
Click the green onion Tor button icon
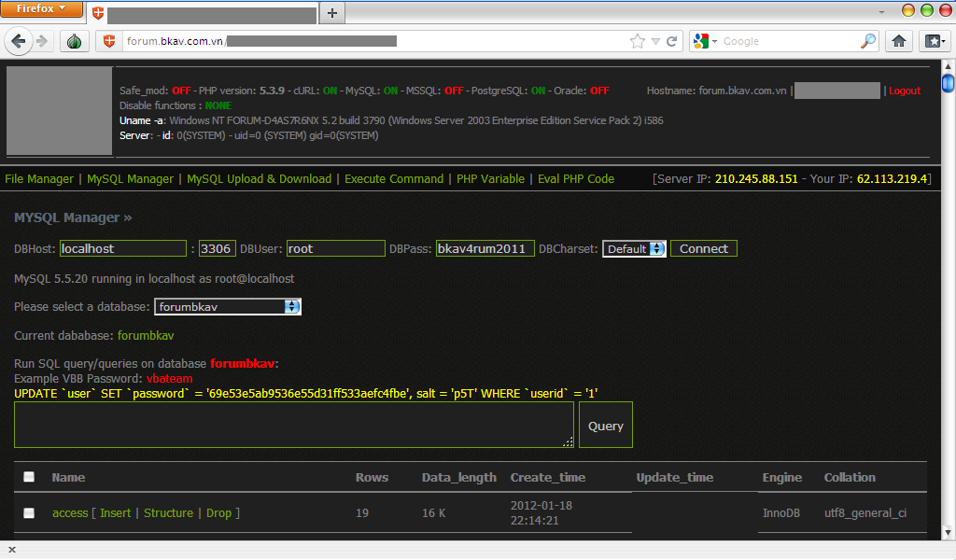click(x=75, y=41)
